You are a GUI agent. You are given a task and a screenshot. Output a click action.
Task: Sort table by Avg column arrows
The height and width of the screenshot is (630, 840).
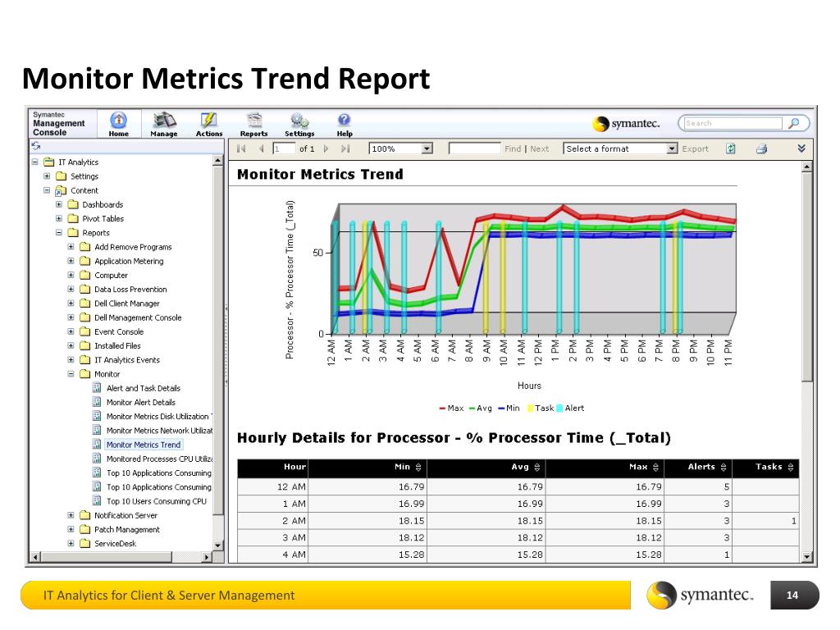click(x=536, y=468)
